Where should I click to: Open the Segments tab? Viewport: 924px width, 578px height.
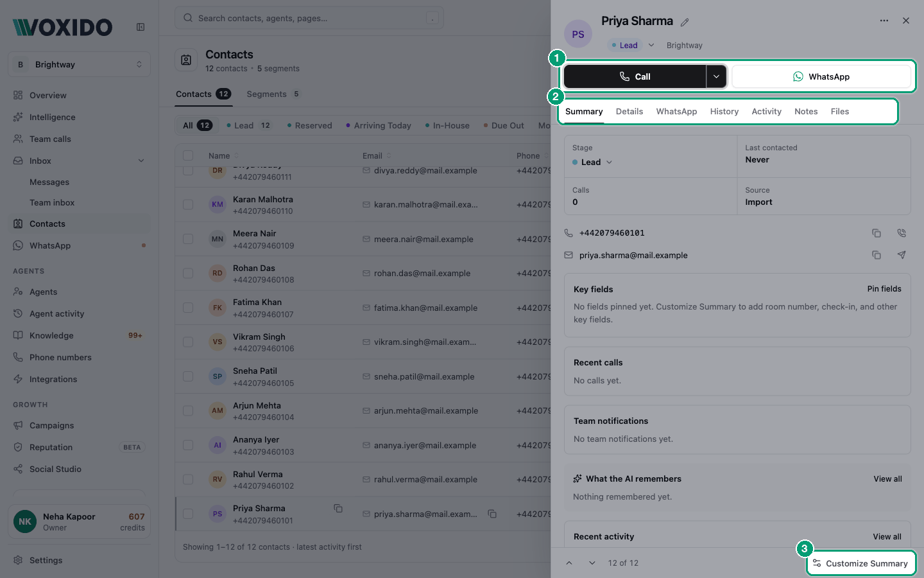click(273, 94)
